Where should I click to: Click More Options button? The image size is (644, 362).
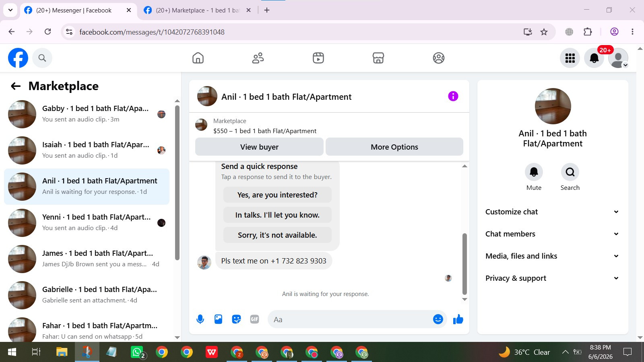(394, 147)
